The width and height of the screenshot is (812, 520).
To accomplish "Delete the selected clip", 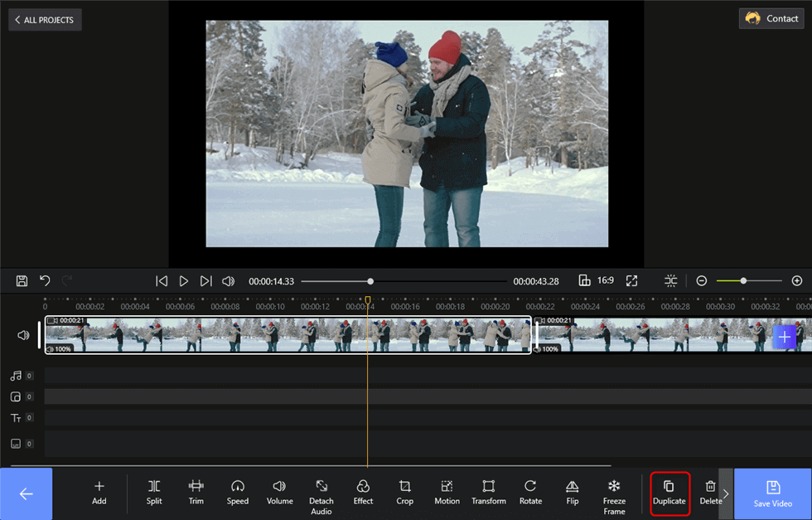I will point(711,493).
